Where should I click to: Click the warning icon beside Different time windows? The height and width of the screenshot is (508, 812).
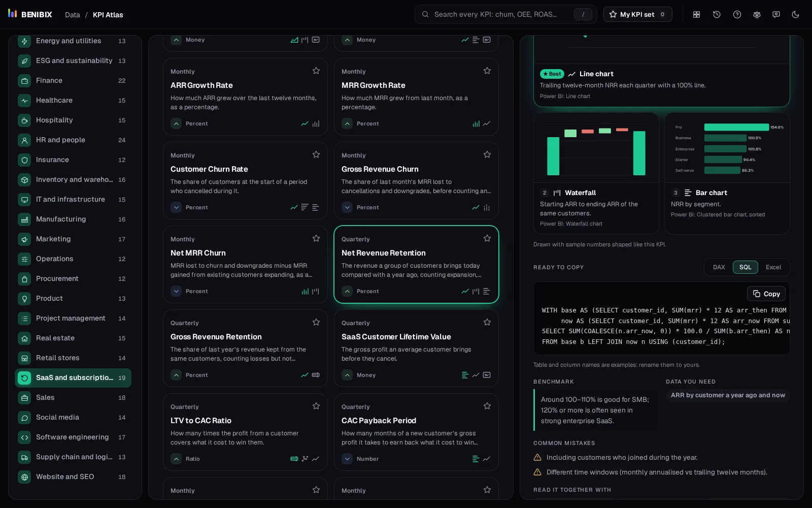pyautogui.click(x=537, y=472)
